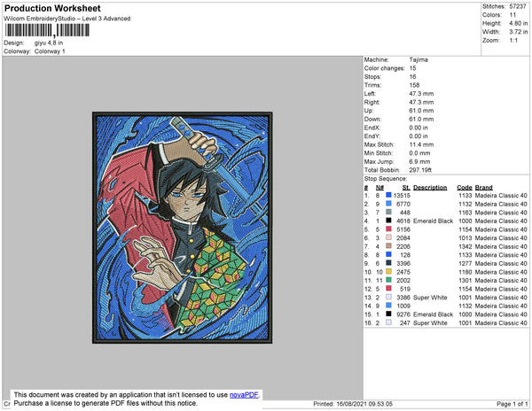Click the Left value '47.3 mm'

(421, 94)
